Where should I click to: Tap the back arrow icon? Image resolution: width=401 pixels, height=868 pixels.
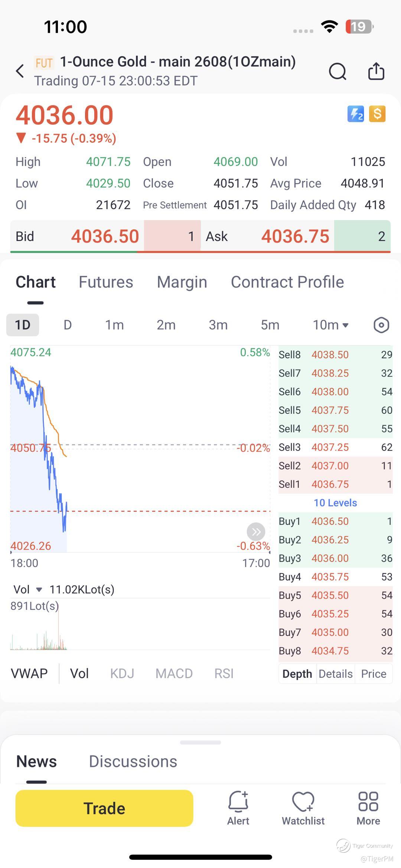(20, 71)
